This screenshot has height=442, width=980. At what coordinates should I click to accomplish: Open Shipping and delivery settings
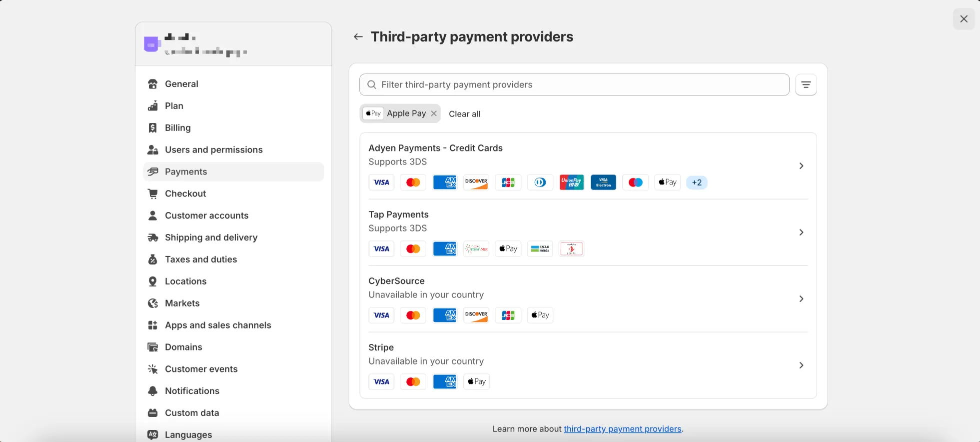tap(233, 237)
